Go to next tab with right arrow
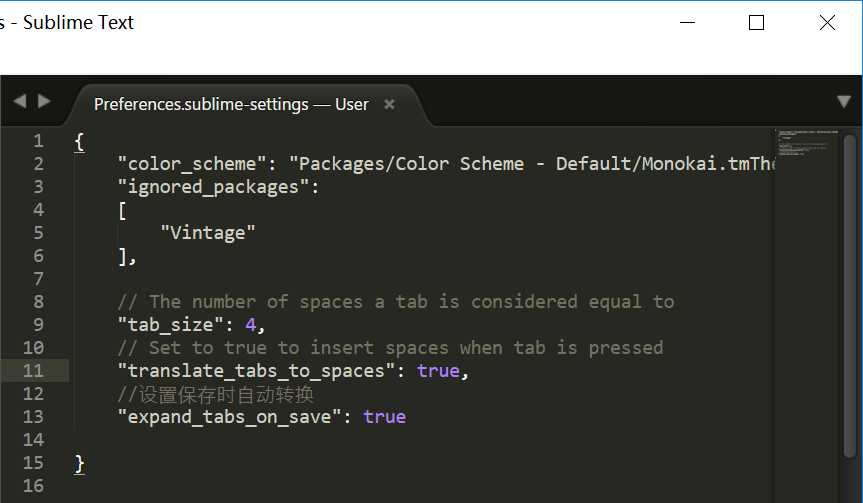This screenshot has height=503, width=863. tap(44, 101)
